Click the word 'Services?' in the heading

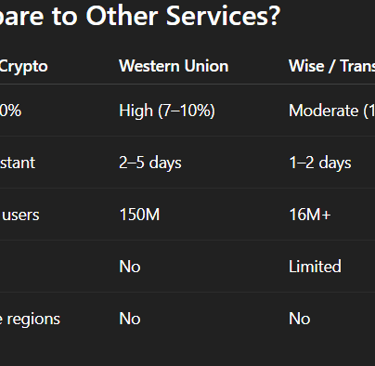223,16
